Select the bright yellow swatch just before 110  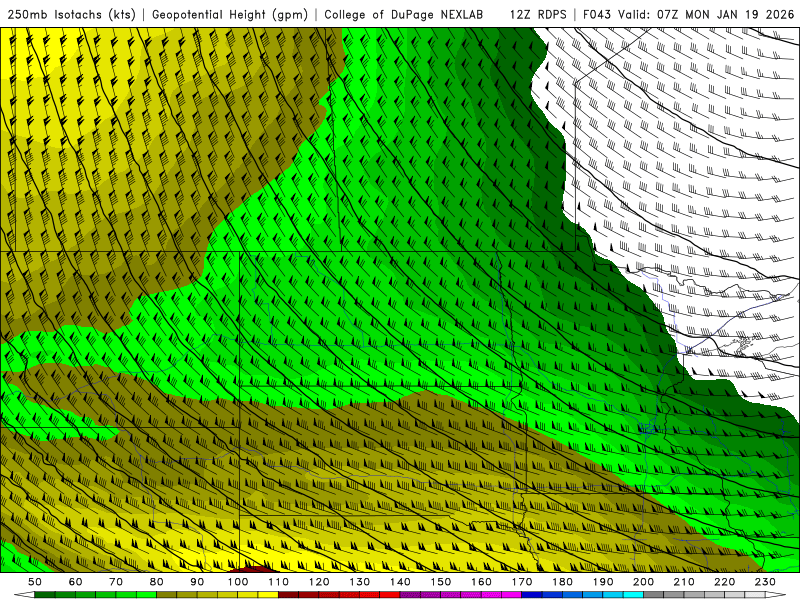[x=268, y=594]
